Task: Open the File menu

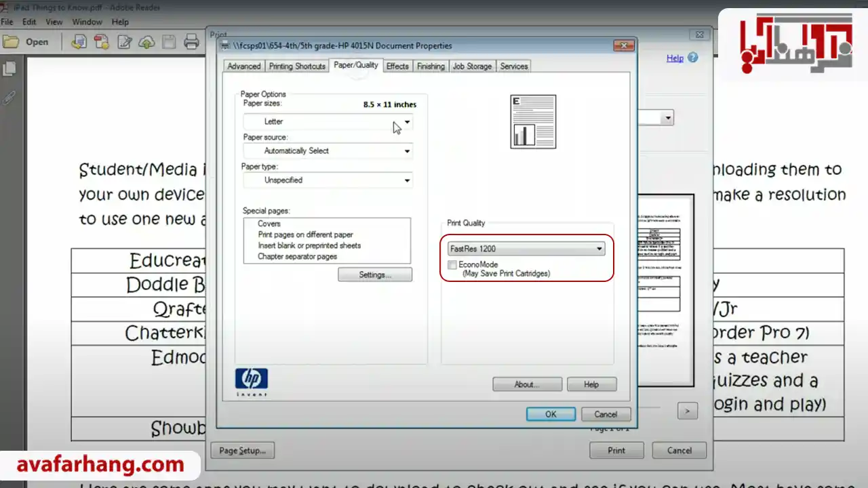Action: point(7,22)
